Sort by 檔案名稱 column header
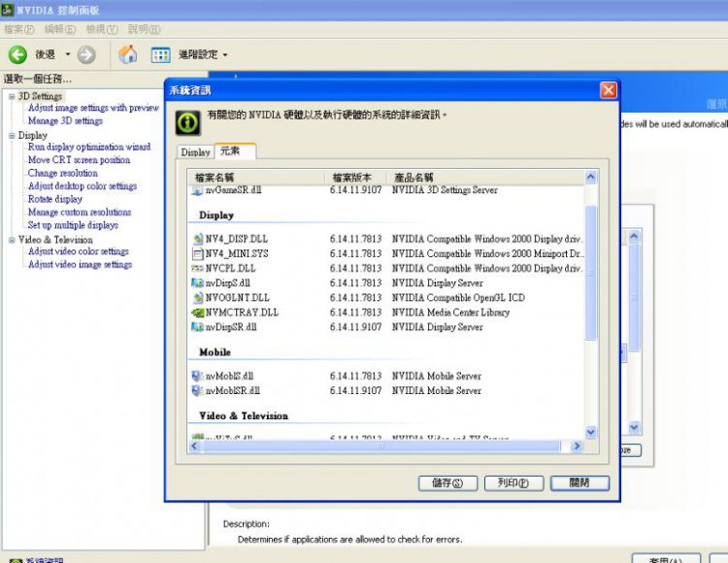 (x=256, y=178)
